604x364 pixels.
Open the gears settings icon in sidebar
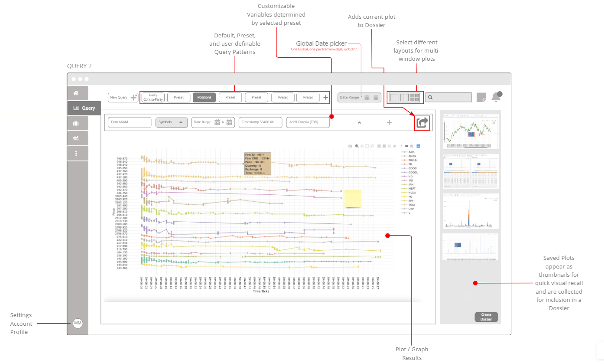click(x=76, y=138)
